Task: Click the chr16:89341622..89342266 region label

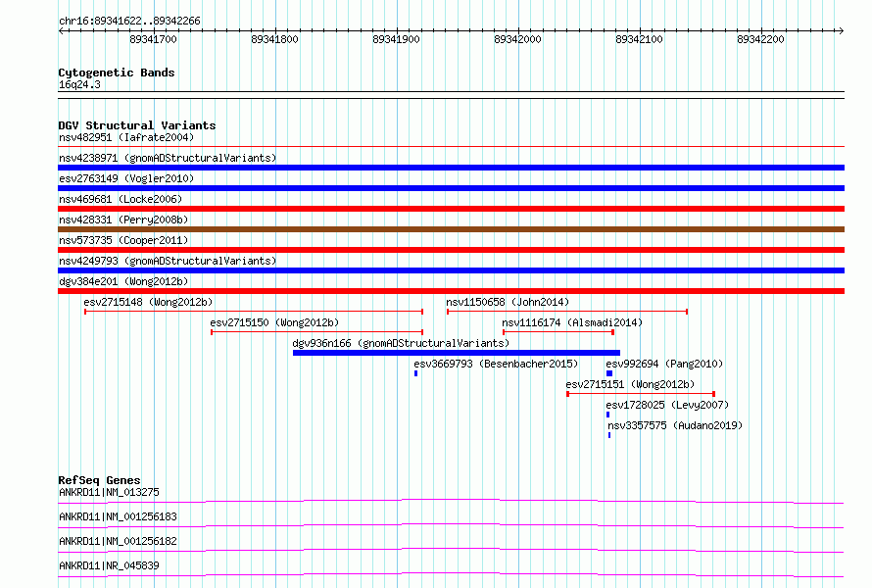Action: [x=129, y=22]
